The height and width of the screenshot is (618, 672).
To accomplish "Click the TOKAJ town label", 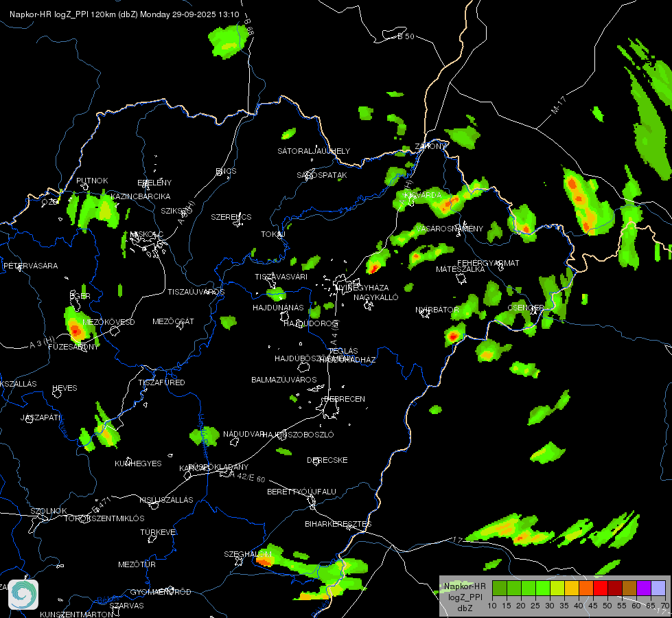I will (273, 234).
